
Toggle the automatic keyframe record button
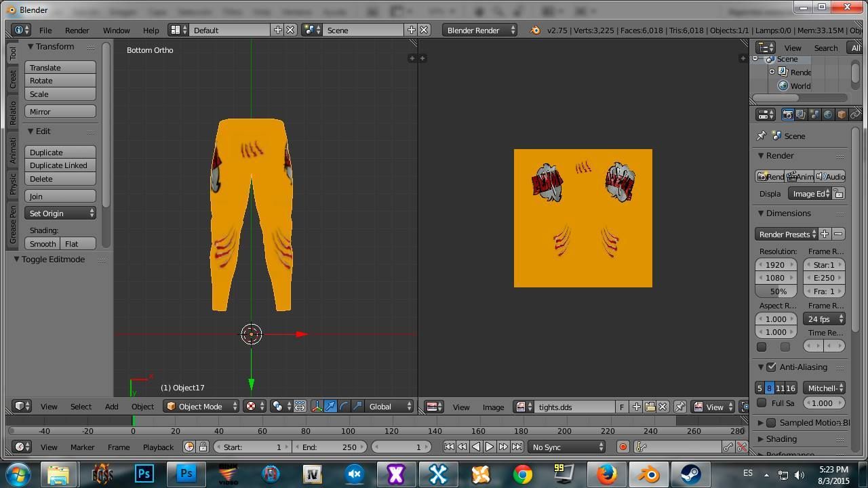pyautogui.click(x=623, y=447)
